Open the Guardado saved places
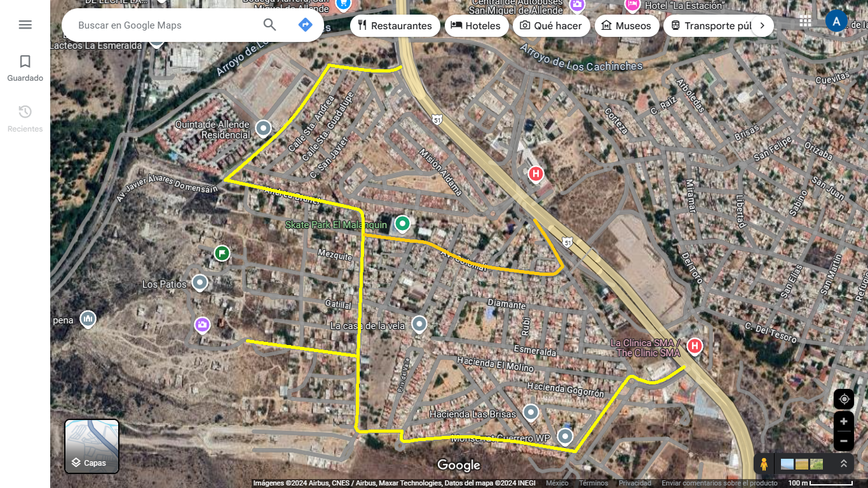 point(25,69)
